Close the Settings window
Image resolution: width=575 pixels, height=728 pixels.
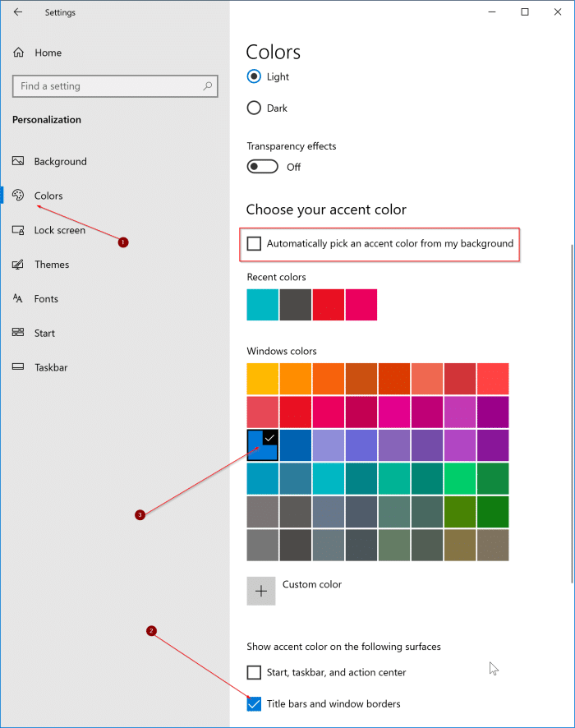558,12
